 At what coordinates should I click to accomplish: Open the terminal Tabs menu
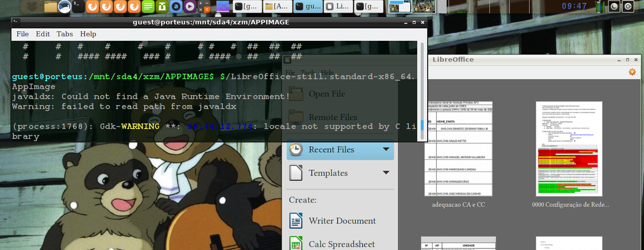[64, 34]
